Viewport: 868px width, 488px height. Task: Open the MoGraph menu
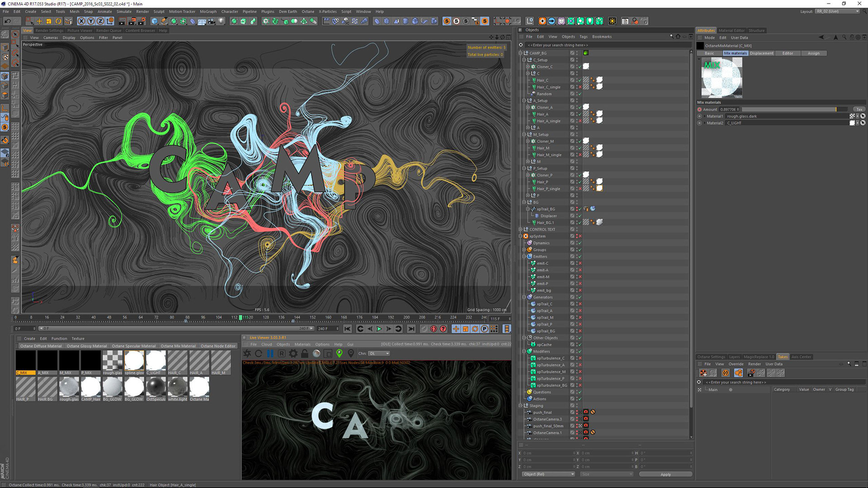pos(208,11)
